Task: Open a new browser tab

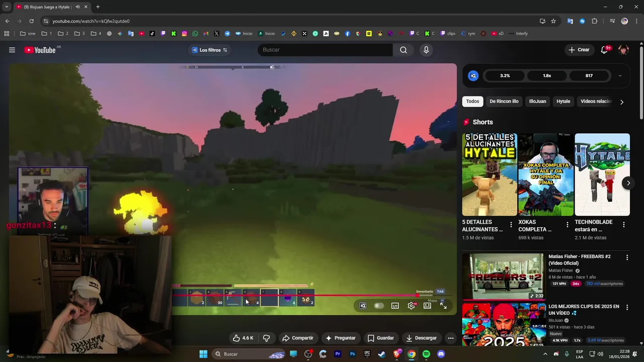Action: pyautogui.click(x=98, y=7)
